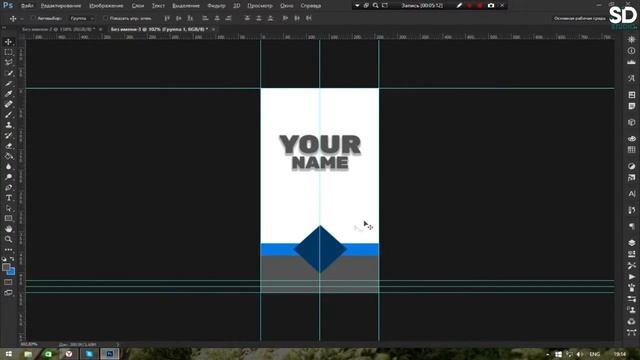Viewport: 640px width, 360px height.
Task: Align top edges in options bar
Action: tap(167, 18)
